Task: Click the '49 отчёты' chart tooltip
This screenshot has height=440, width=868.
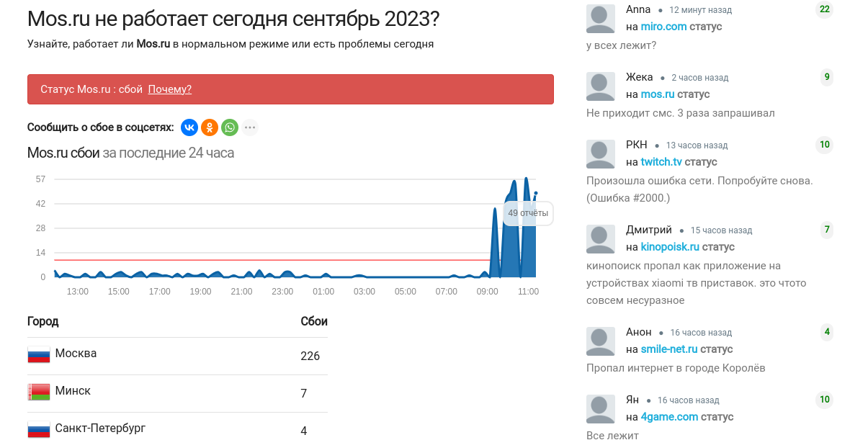Action: pyautogui.click(x=528, y=213)
